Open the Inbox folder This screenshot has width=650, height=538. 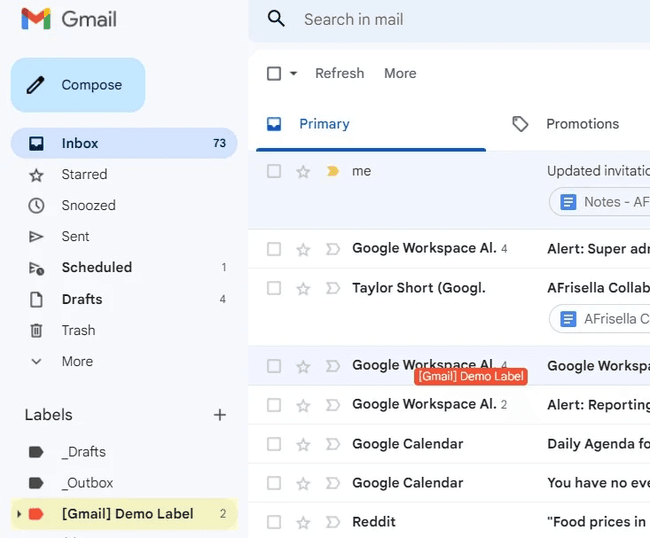124,143
